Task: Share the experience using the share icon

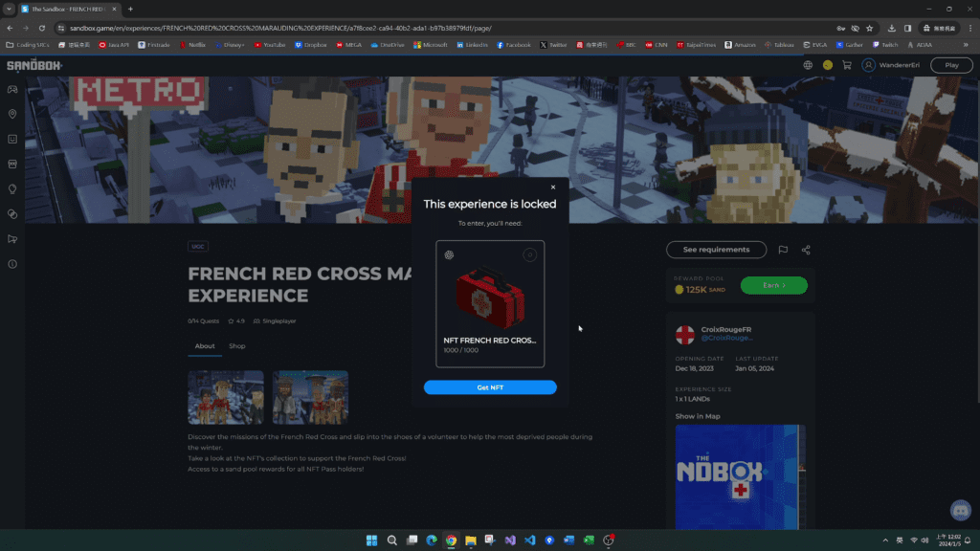Action: pyautogui.click(x=806, y=250)
